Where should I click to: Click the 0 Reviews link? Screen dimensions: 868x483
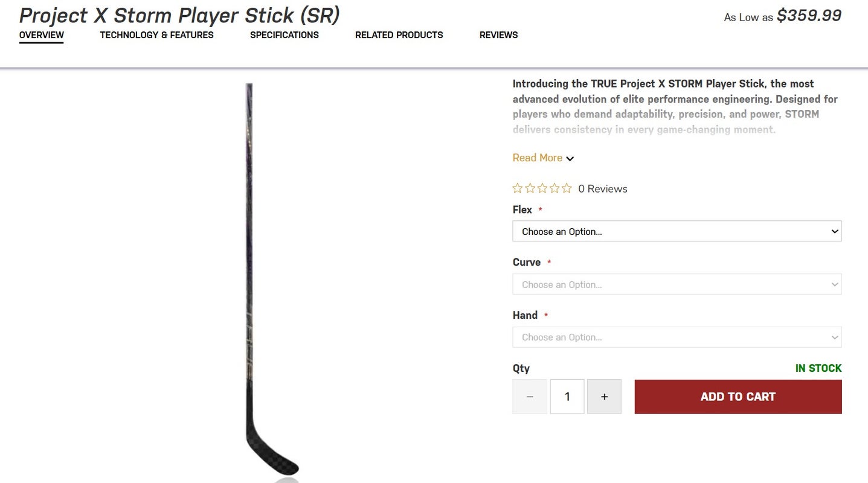tap(602, 189)
